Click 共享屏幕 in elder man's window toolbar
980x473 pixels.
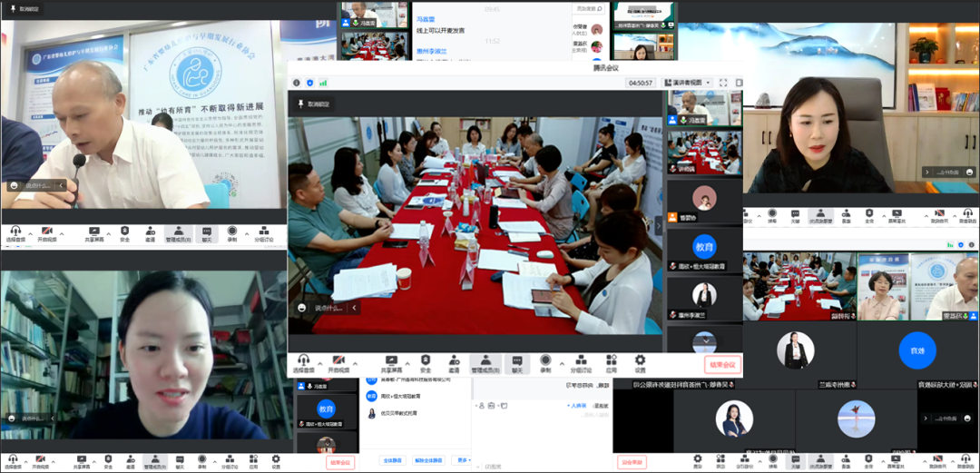click(x=94, y=234)
